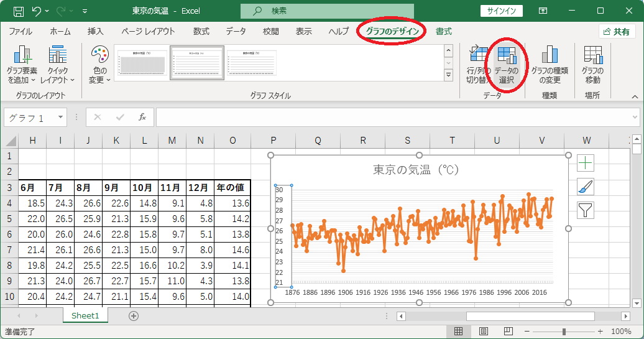Click データの選択 icon
Screen dimensions: 644x339
(x=507, y=64)
